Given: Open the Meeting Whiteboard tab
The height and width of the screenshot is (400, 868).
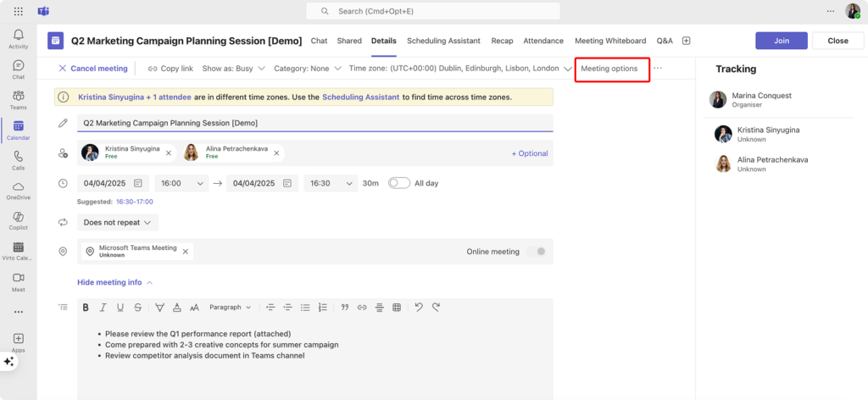Looking at the screenshot, I should point(610,41).
